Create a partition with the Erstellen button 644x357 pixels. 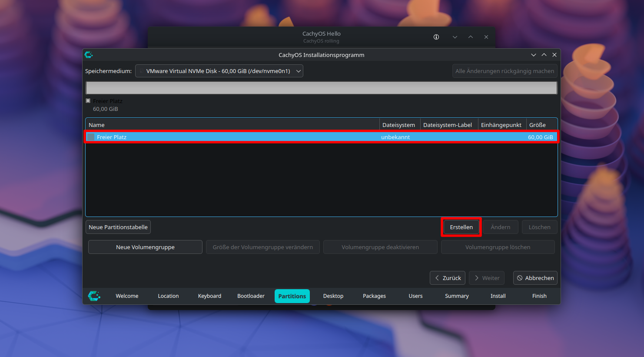(x=461, y=227)
